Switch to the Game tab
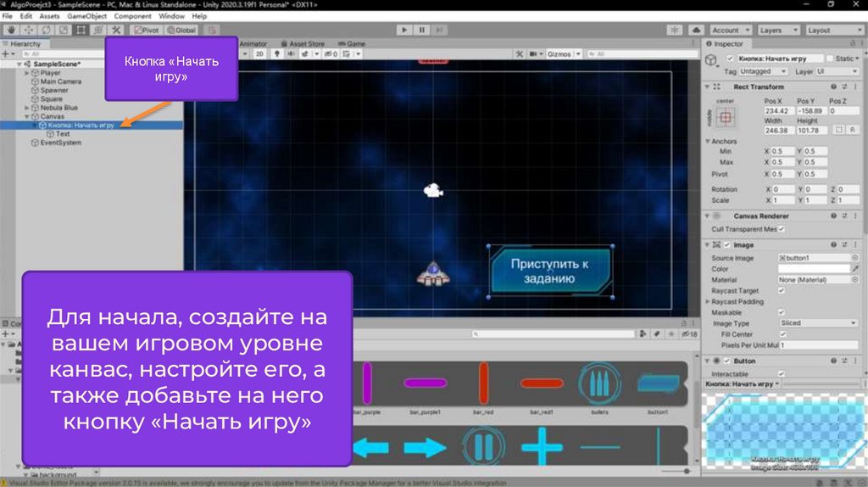 [352, 44]
